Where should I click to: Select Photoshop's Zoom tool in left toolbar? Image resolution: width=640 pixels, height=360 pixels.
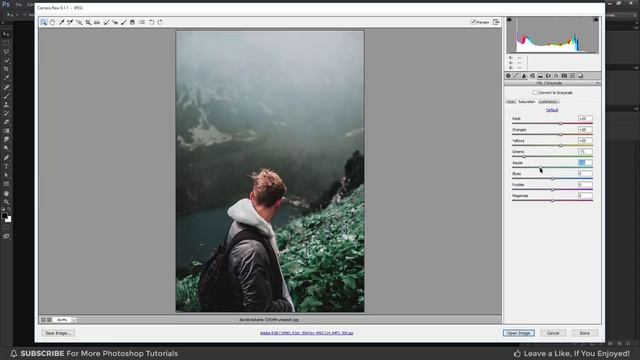tap(6, 202)
